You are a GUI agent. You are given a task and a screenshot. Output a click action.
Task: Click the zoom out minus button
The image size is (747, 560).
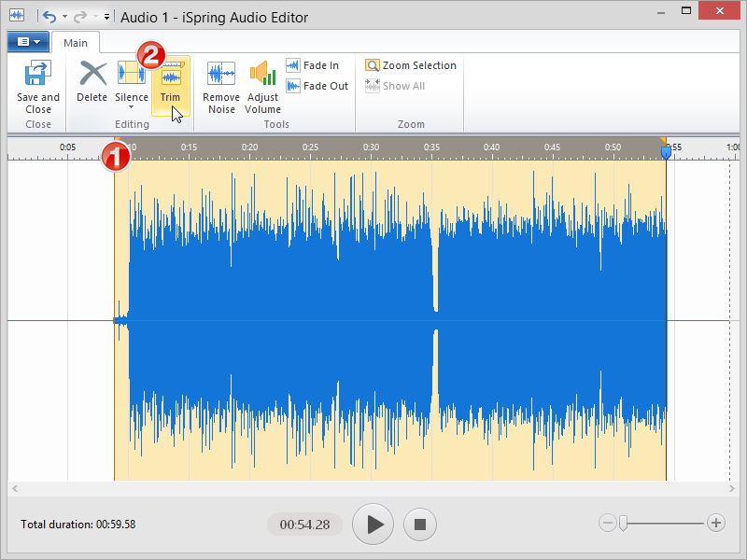pos(608,523)
